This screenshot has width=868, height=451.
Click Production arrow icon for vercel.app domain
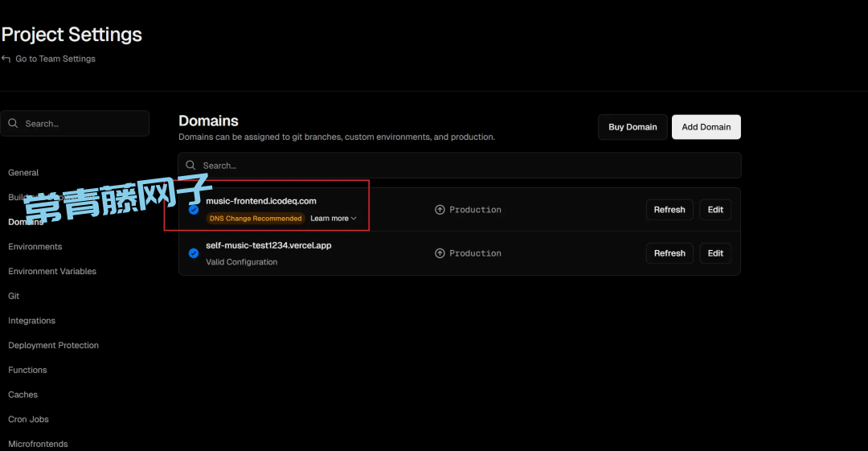point(440,253)
